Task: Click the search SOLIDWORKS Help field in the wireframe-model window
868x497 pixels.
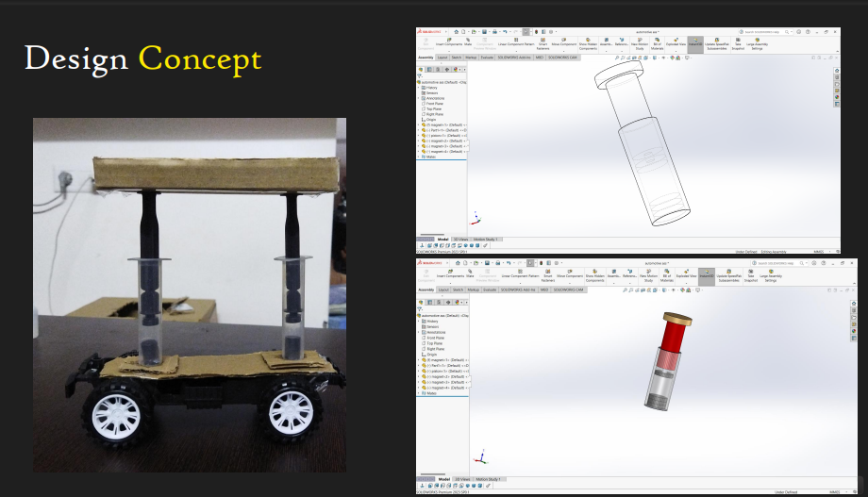Action: tap(765, 31)
